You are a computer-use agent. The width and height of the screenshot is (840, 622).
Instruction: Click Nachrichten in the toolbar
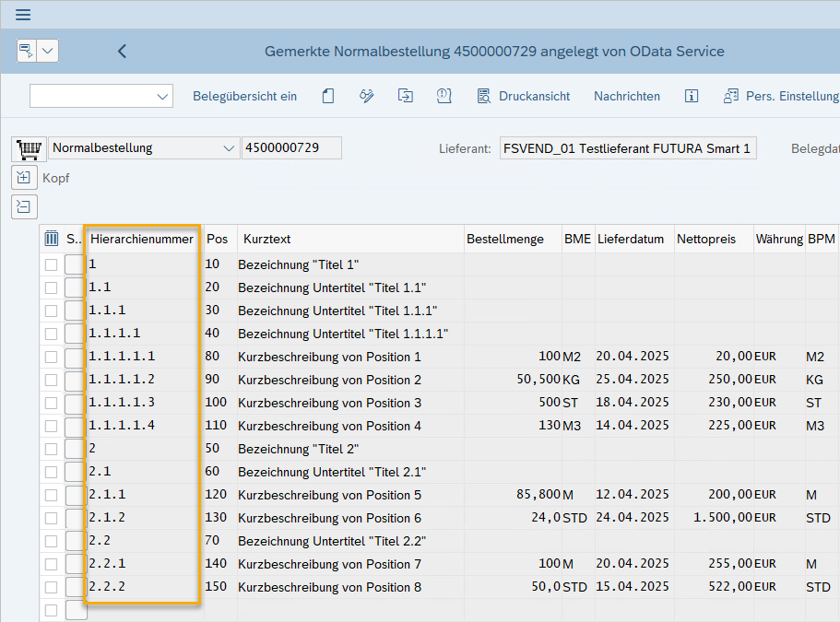click(x=626, y=96)
